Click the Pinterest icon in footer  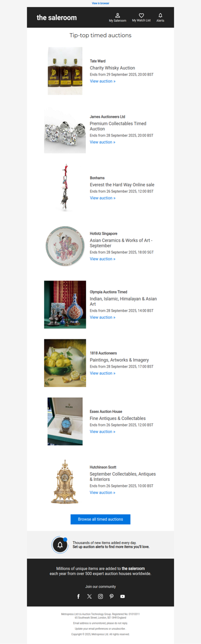tap(112, 596)
